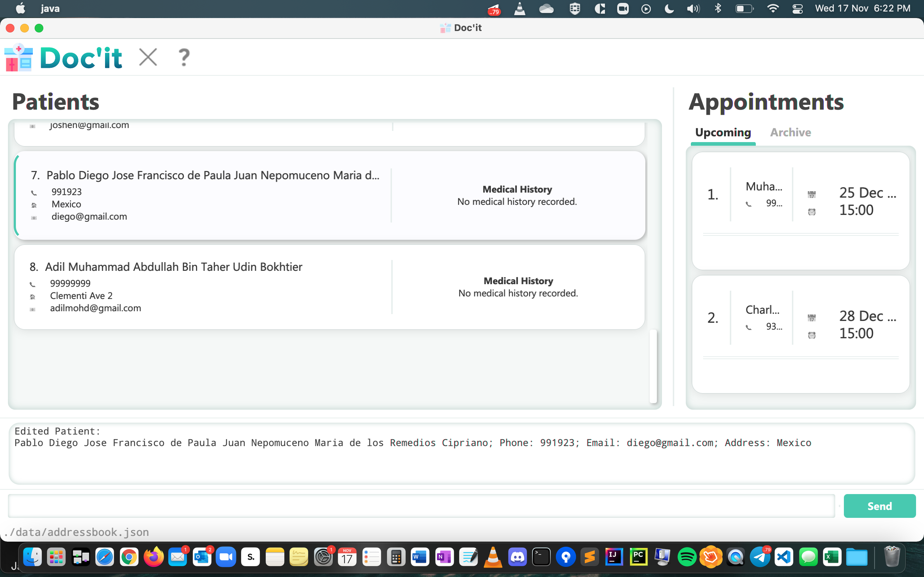Click the X exit icon beside Doc'it logo
Screen dimensions: 924x577
point(148,58)
